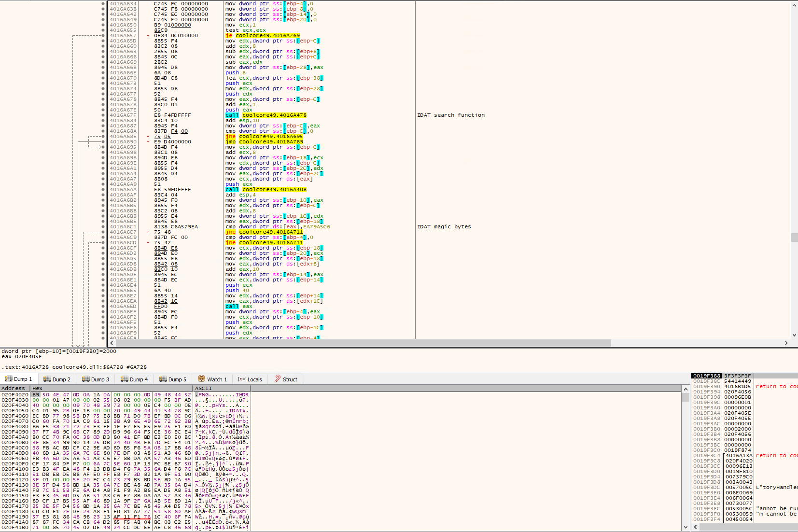Click the Dump 2 tab's memory icon
Screen dimensions: 798x532
coord(47,379)
